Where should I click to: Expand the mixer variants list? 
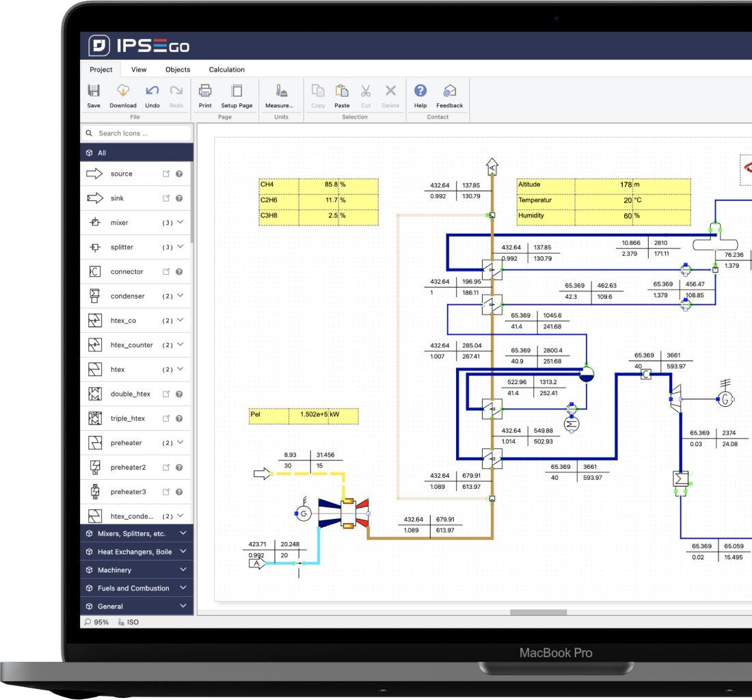coord(179,222)
